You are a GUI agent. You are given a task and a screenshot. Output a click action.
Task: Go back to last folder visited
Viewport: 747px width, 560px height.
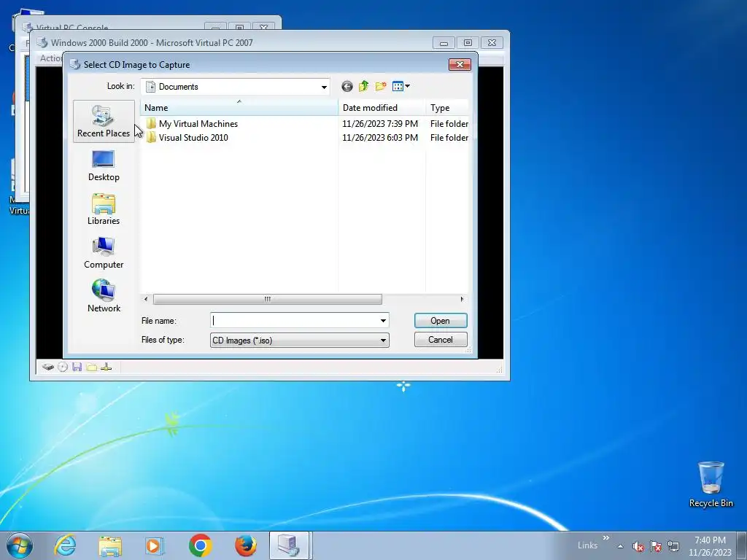[347, 86]
